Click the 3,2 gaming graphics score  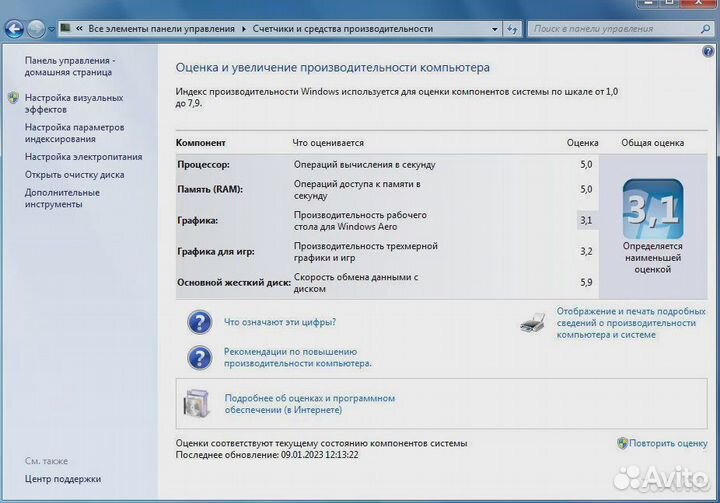tap(586, 252)
